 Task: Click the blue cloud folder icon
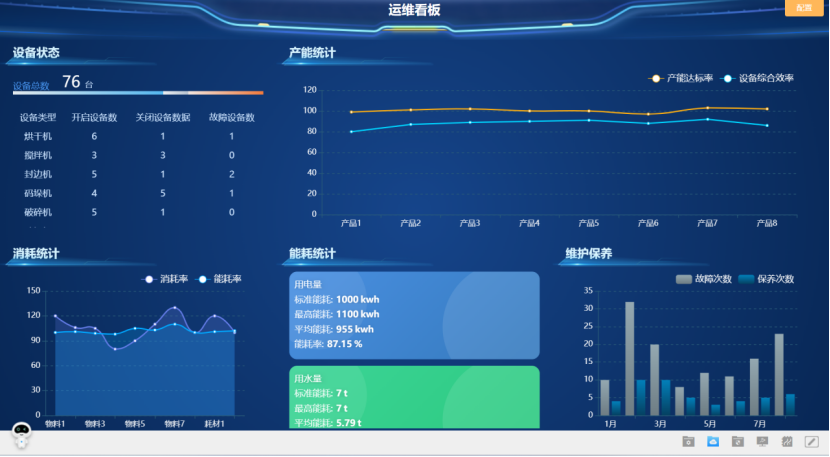click(713, 441)
